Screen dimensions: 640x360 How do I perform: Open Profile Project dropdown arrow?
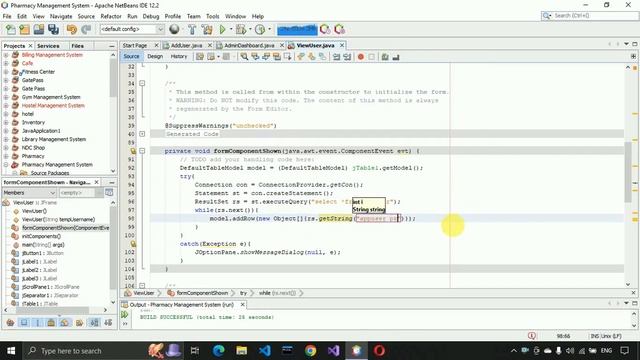click(x=269, y=29)
